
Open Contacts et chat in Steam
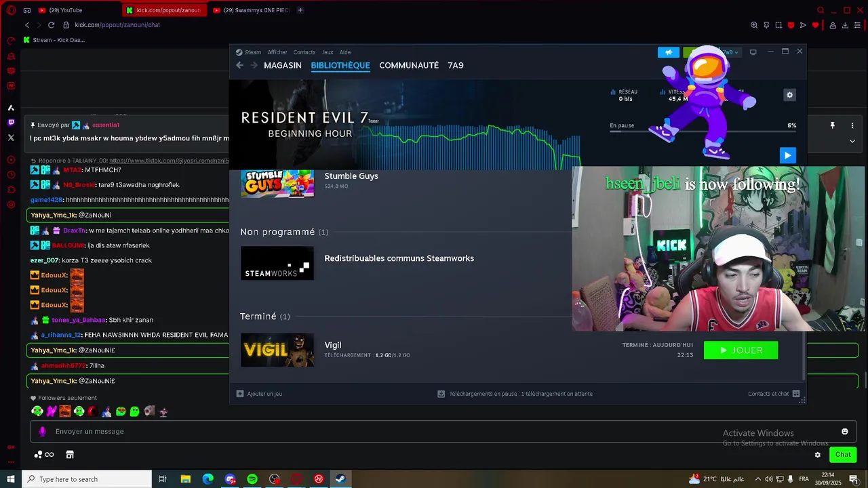[774, 394]
